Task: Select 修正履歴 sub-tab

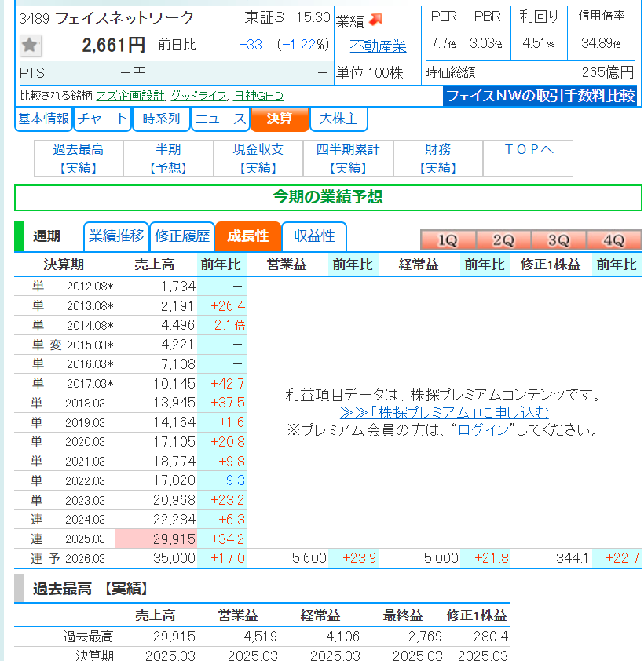Action: click(x=182, y=236)
